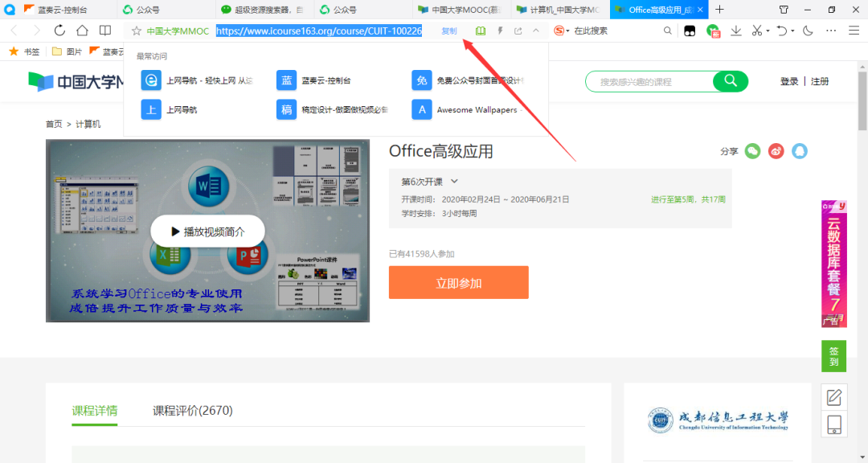Click the green course search button
868x463 pixels.
point(731,81)
